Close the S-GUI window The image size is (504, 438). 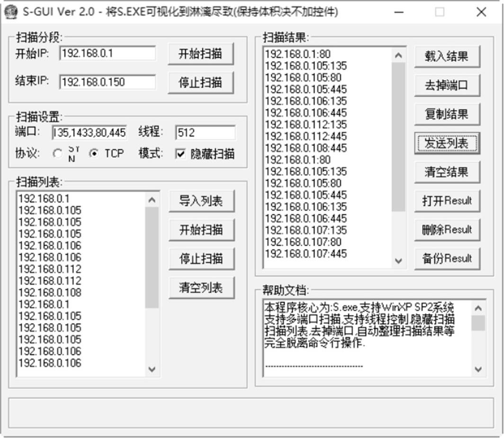coord(481,12)
